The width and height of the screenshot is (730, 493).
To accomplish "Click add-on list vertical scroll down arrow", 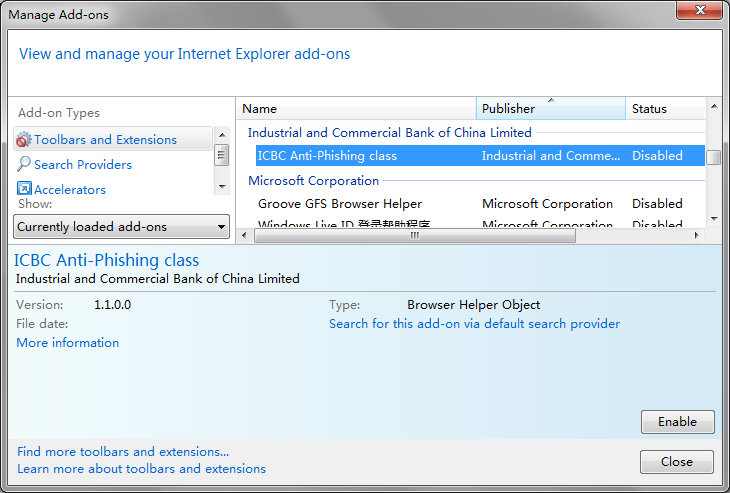I will [x=714, y=218].
